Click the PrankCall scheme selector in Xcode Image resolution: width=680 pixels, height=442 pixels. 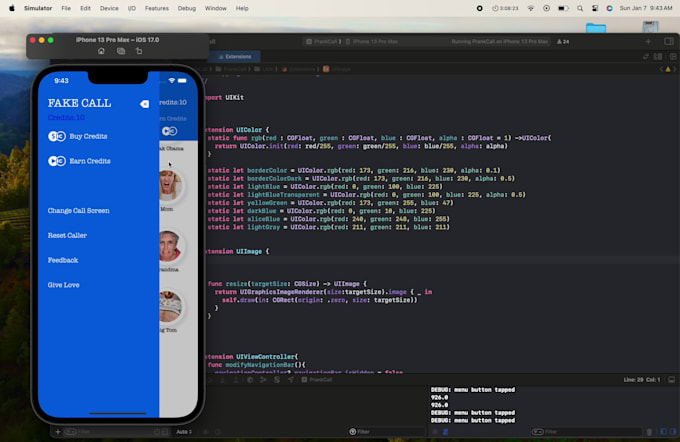(323, 42)
